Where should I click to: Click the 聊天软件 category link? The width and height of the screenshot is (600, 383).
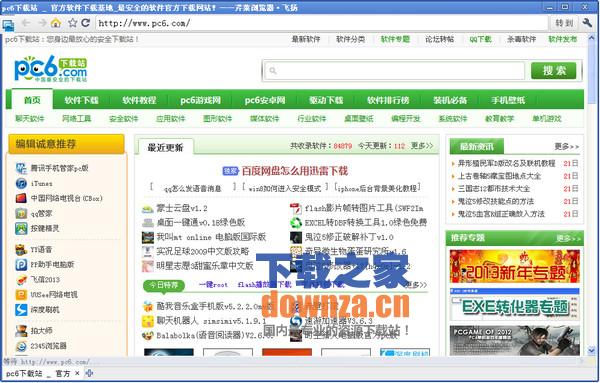click(x=30, y=119)
